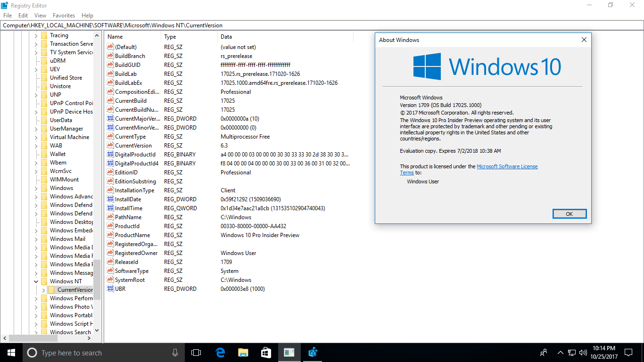Select the SystemRoot value name

(130, 280)
